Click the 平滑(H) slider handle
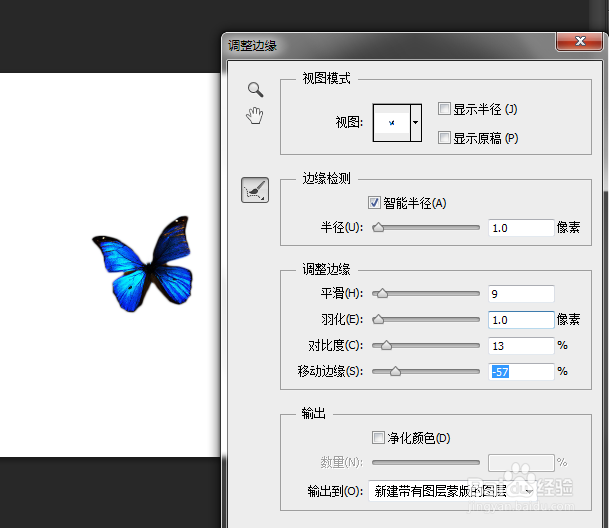 [382, 293]
